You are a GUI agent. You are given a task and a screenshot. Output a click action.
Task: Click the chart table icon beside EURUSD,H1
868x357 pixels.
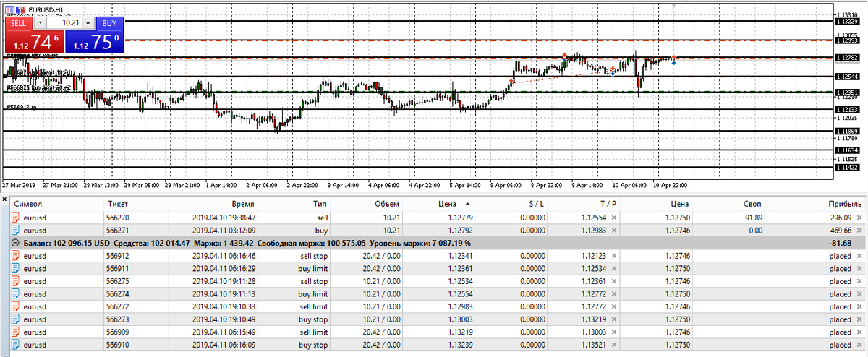pyautogui.click(x=9, y=9)
